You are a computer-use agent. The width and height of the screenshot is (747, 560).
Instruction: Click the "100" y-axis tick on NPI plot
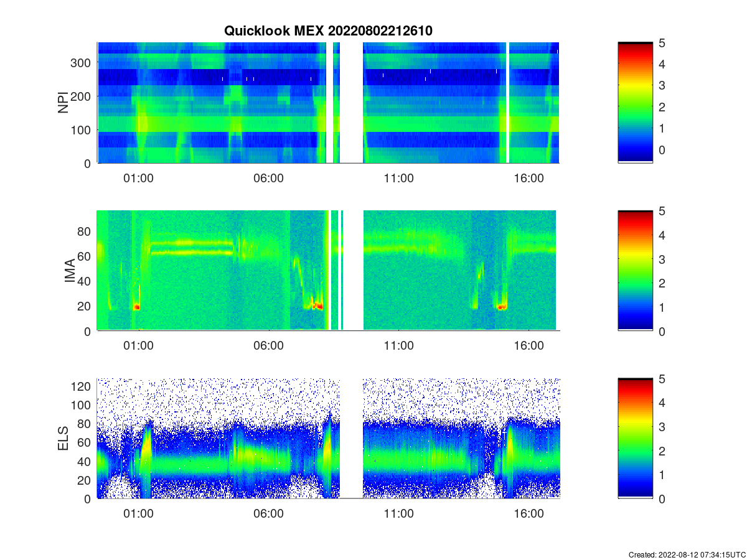point(82,129)
